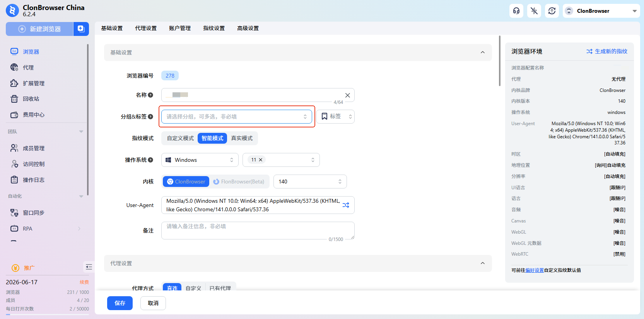This screenshot has width=644, height=319.
Task: Click the batch-create plus icon beside 新建浏览器
Action: point(81,29)
